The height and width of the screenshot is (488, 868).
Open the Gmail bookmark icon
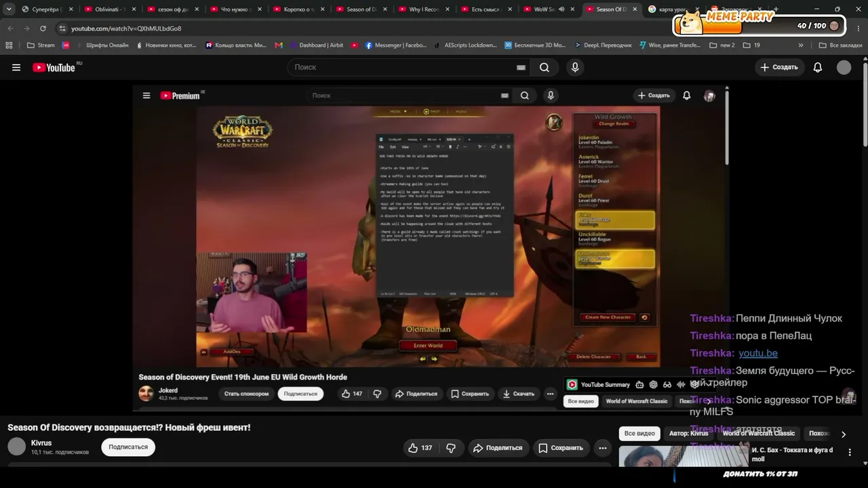click(x=279, y=45)
